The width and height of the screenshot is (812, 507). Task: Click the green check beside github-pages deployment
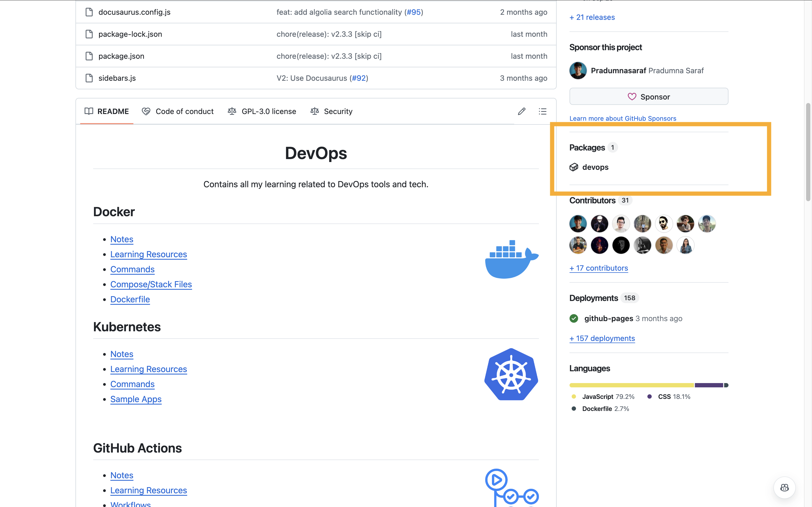tap(574, 318)
